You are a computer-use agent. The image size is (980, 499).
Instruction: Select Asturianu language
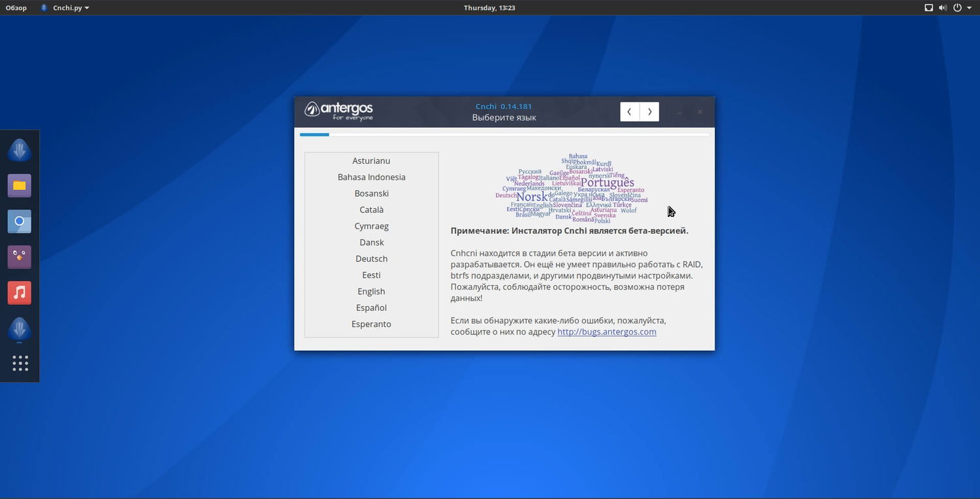point(371,161)
